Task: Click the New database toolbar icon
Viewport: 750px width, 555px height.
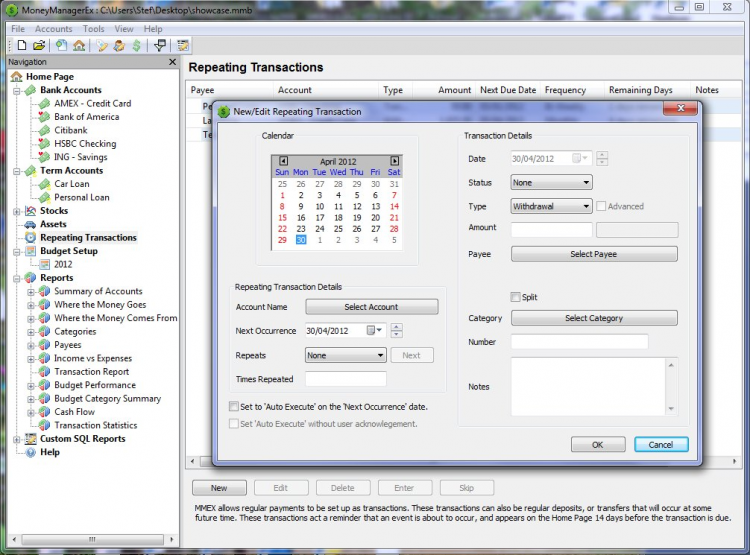Action: point(22,45)
